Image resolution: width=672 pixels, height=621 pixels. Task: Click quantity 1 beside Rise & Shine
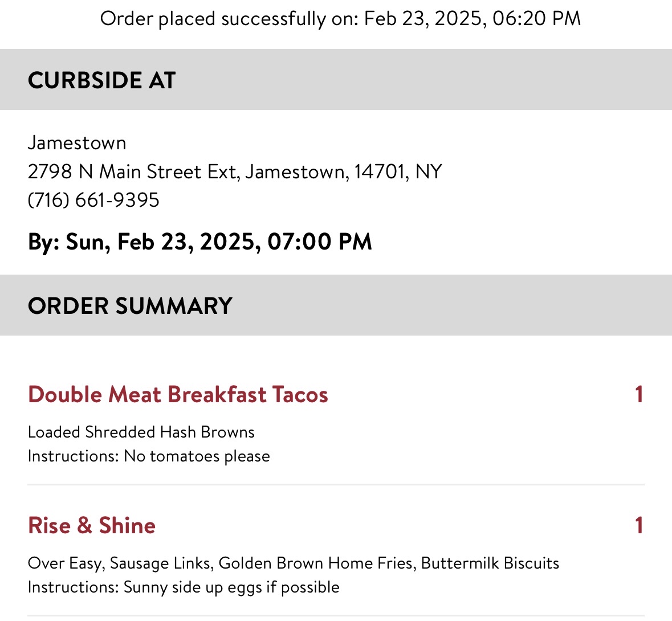[639, 525]
